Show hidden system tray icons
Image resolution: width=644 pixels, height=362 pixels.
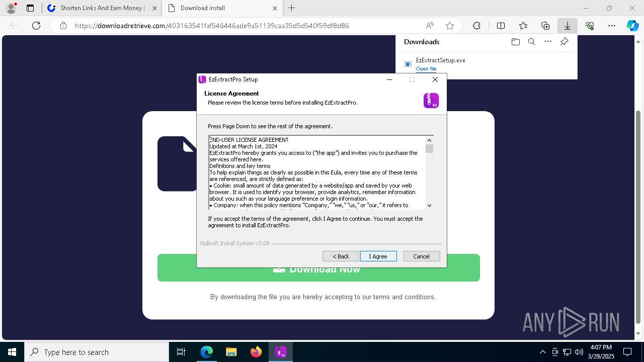tap(542, 352)
